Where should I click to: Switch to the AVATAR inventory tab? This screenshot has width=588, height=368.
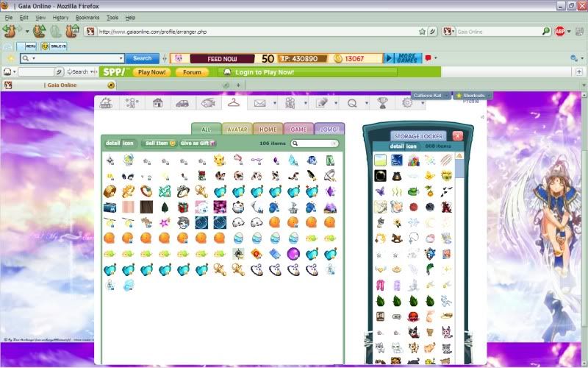[237, 130]
